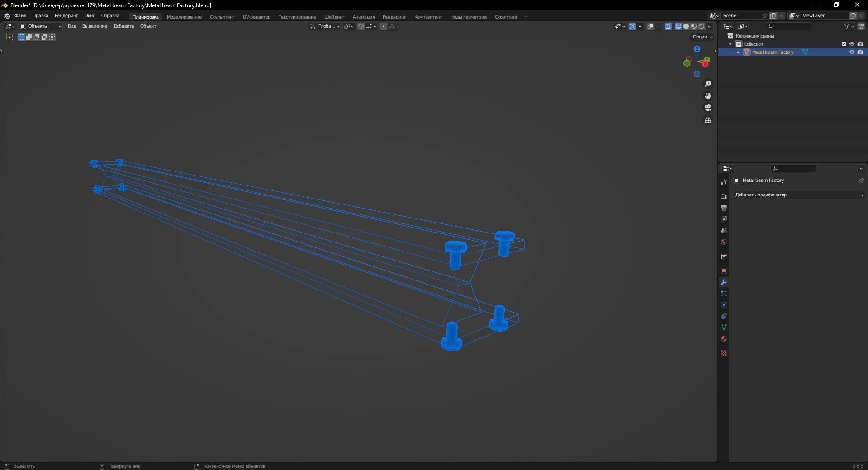Open the Object Constraints properties tab
The height and width of the screenshot is (470, 868).
point(724,316)
